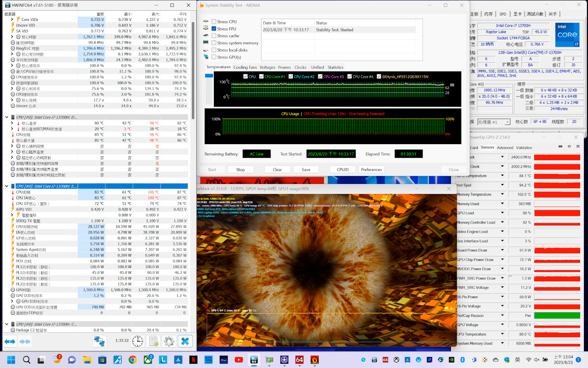Open Windows Start menu
Screen dimensions: 588x368
[x=11, y=360]
